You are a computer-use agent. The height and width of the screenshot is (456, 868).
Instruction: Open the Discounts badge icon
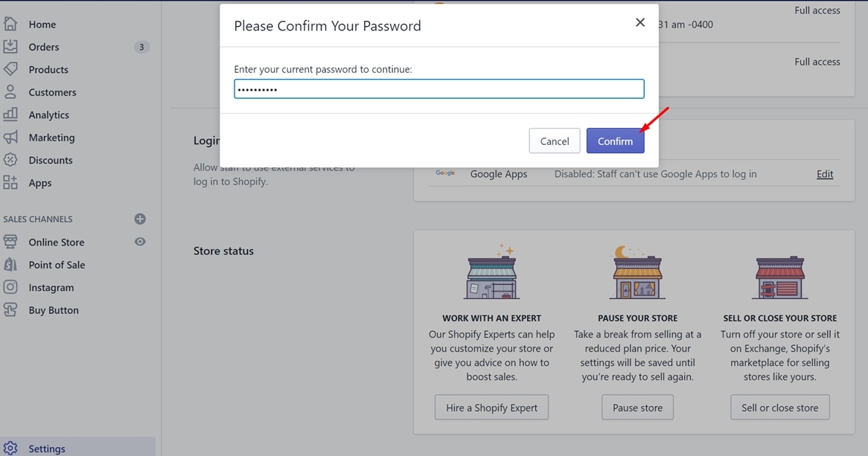click(x=10, y=160)
